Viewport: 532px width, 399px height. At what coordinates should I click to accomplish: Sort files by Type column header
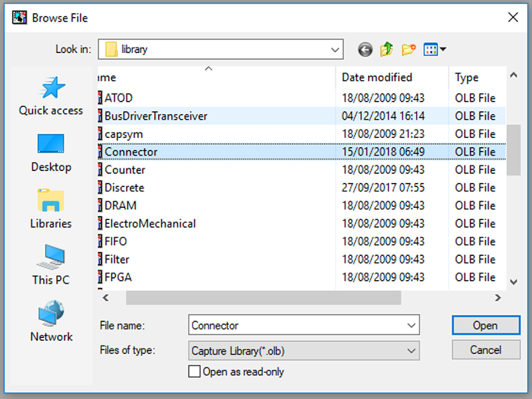tap(467, 78)
